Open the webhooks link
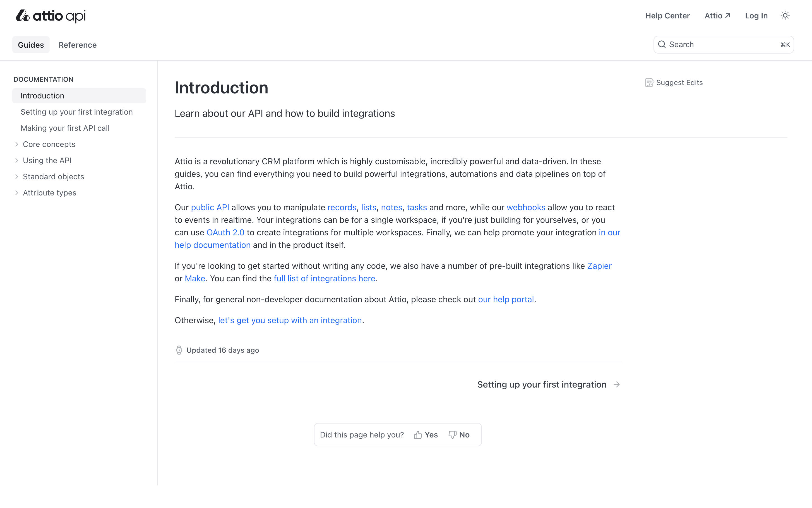This screenshot has height=508, width=812. pyautogui.click(x=525, y=207)
